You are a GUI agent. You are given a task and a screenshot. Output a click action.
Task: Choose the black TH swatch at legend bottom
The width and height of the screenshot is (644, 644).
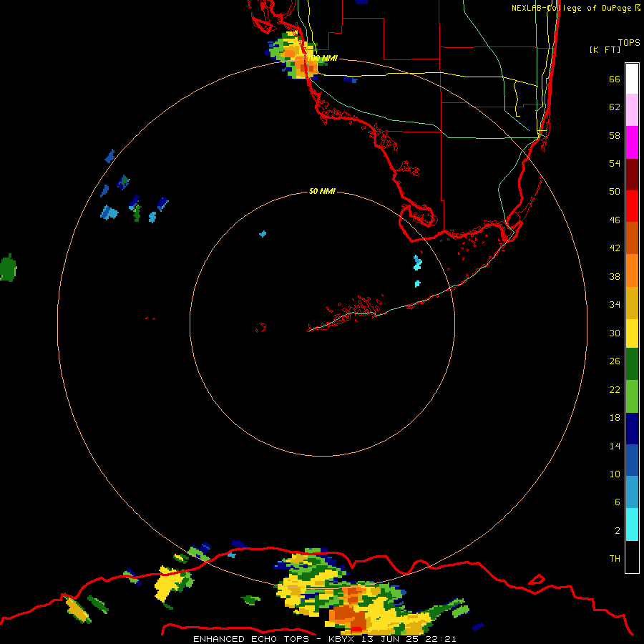click(632, 557)
